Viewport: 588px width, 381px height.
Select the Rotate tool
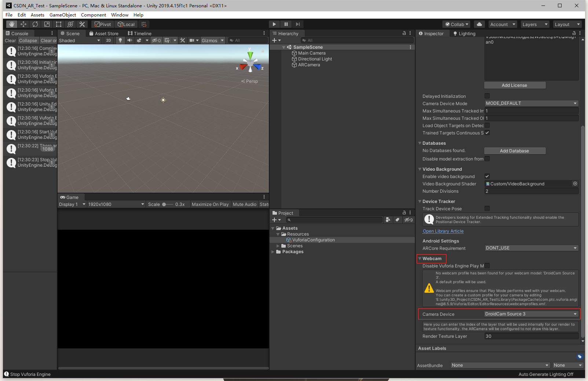[35, 24]
